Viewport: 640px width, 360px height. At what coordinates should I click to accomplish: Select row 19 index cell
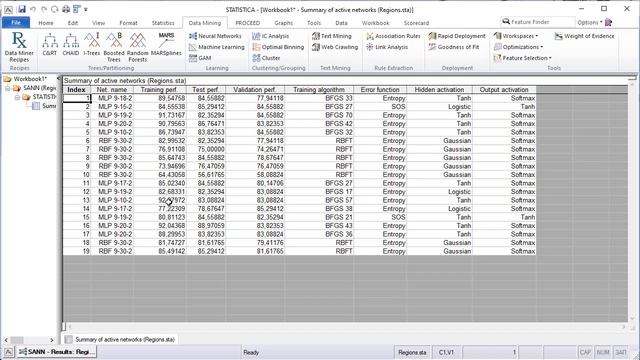(77, 251)
